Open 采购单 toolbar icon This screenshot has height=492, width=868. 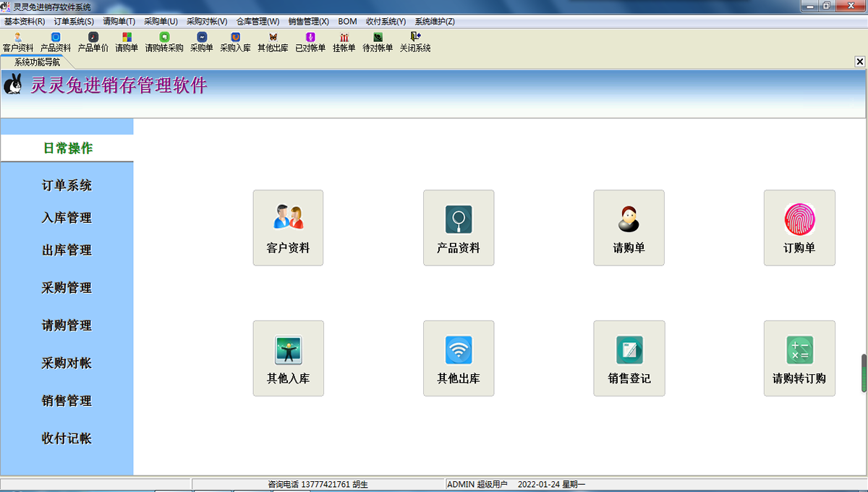point(202,43)
